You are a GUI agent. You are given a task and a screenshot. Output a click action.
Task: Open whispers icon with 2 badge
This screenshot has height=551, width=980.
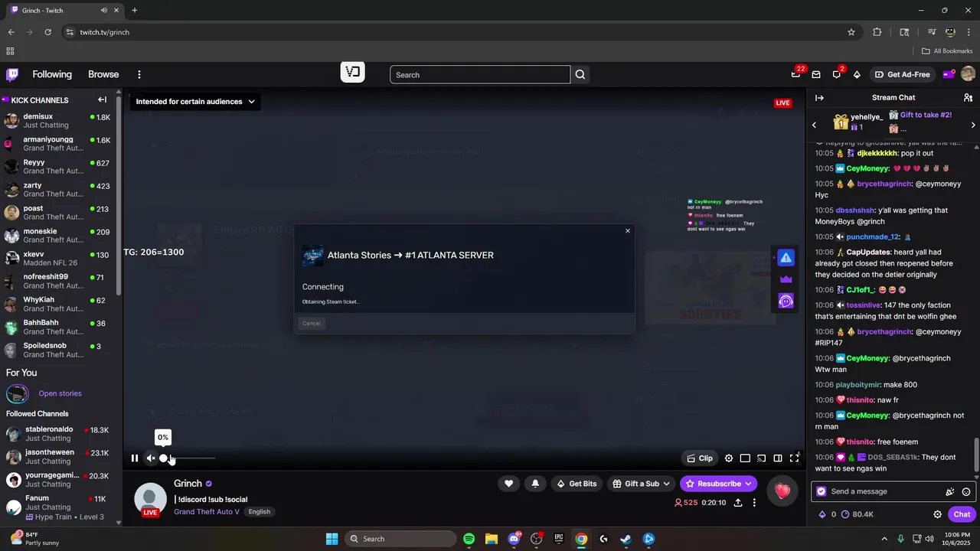coord(837,74)
